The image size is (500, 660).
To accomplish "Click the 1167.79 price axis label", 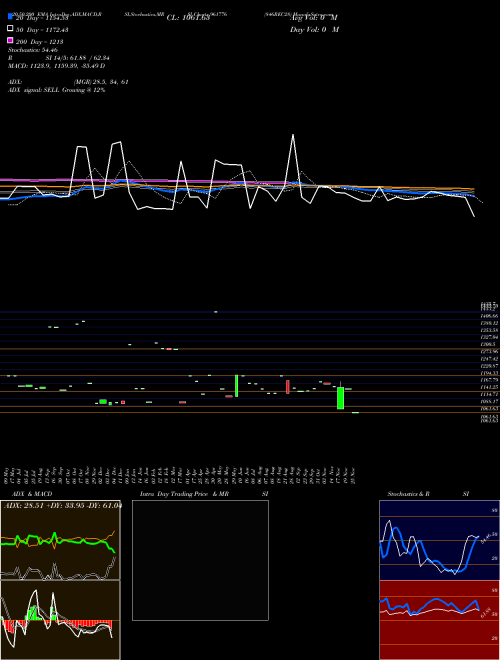I will 489,380.
